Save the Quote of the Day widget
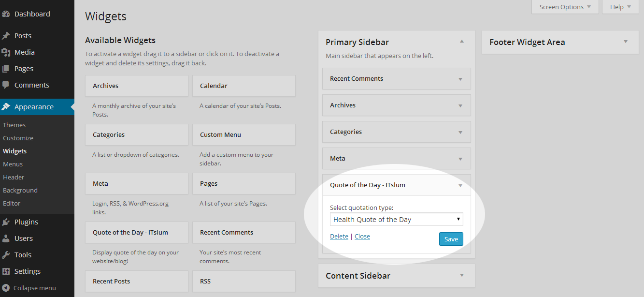The height and width of the screenshot is (297, 644). pos(451,239)
